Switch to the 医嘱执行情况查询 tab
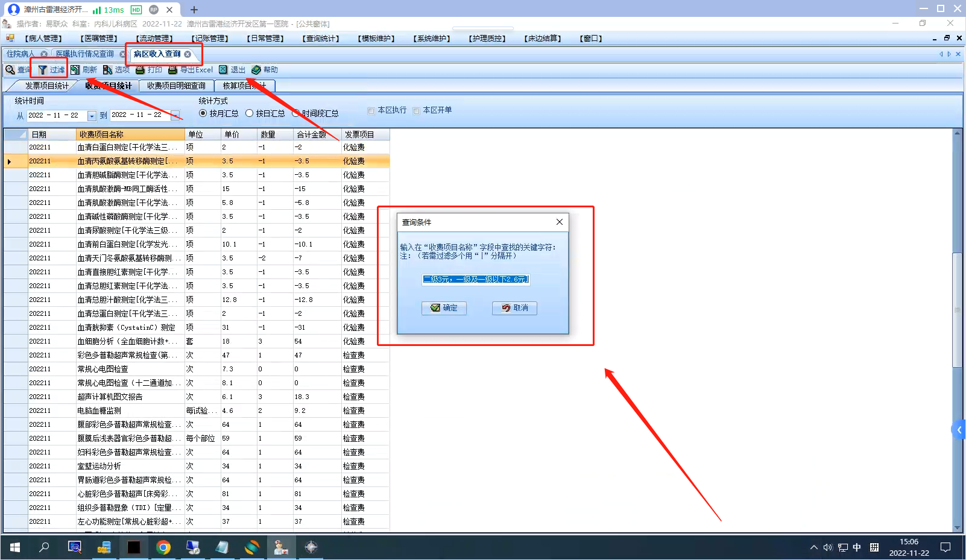Viewport: 966px width, 560px height. coord(85,54)
